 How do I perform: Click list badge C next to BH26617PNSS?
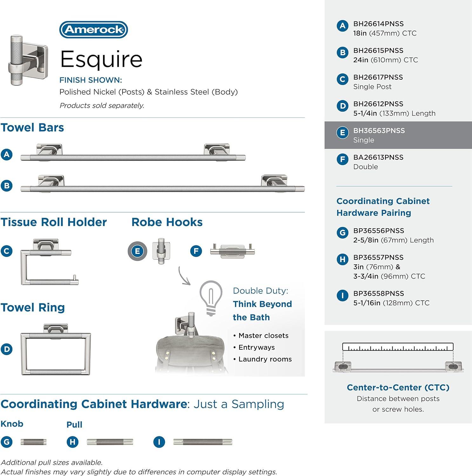pyautogui.click(x=342, y=79)
